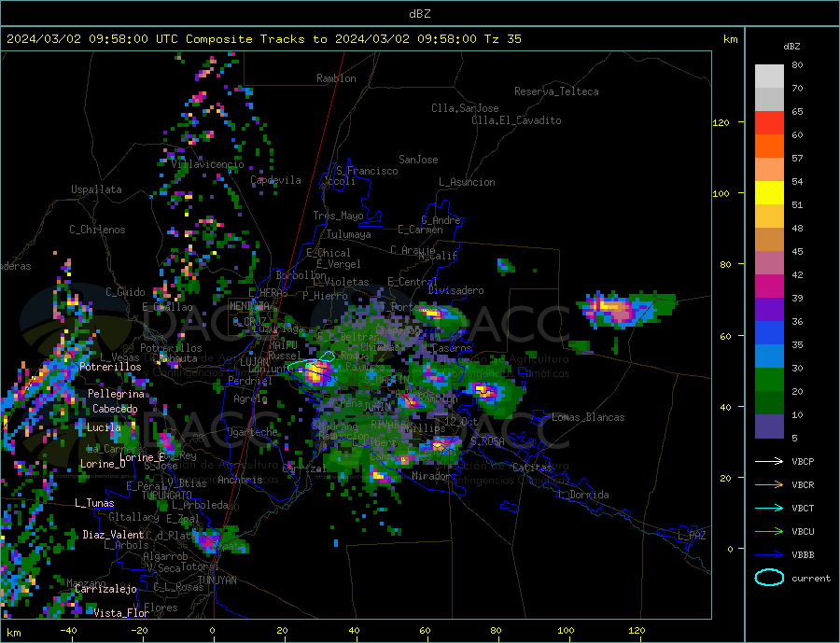The width and height of the screenshot is (840, 643).
Task: Click the 'Divisadero' place label
Action: coord(455,290)
